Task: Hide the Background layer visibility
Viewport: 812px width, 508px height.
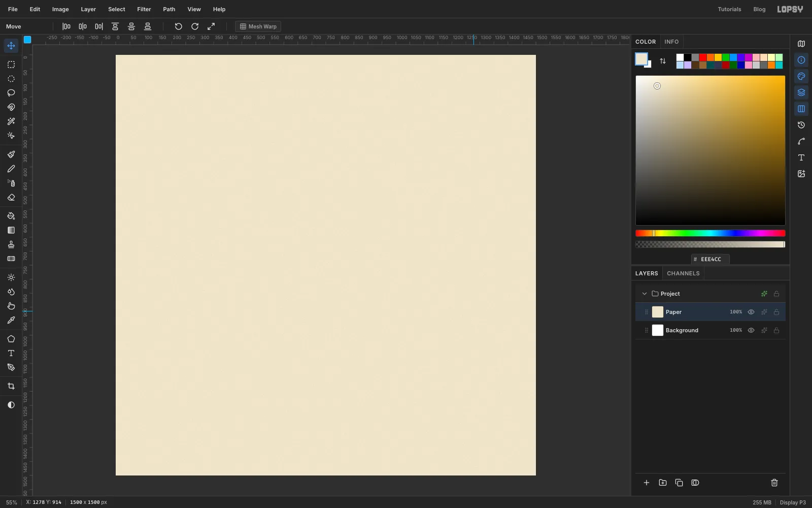Action: click(751, 330)
